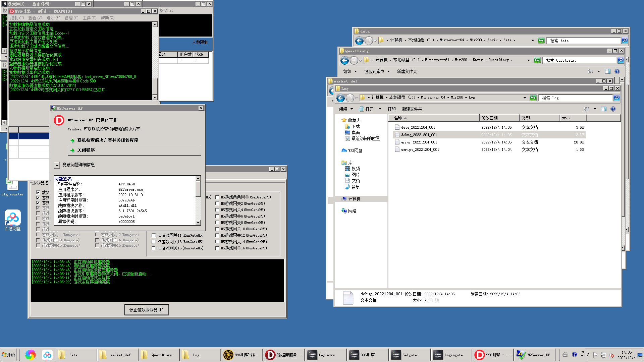This screenshot has height=362, width=644.
Task: Open address history dropdown in Log window
Action: click(x=525, y=98)
